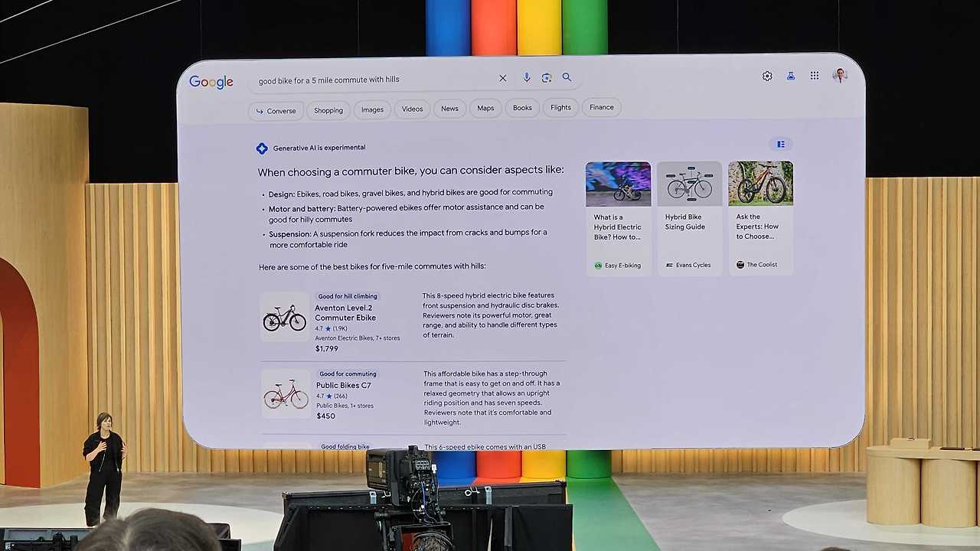Click in the search box text

[x=329, y=80]
